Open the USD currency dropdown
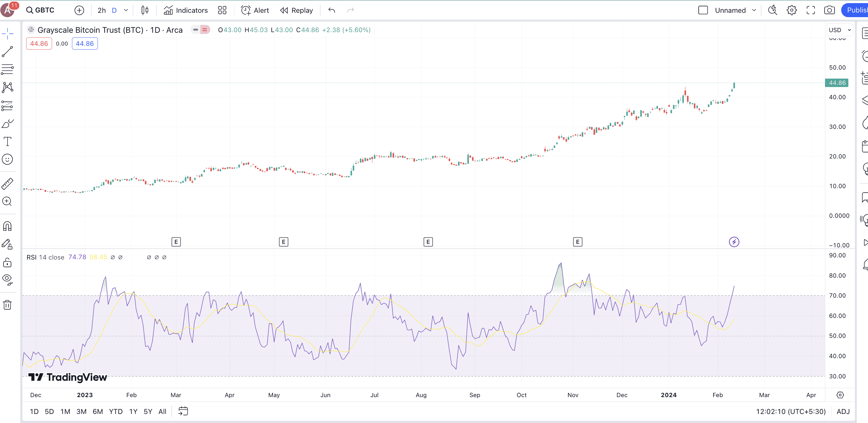 839,30
